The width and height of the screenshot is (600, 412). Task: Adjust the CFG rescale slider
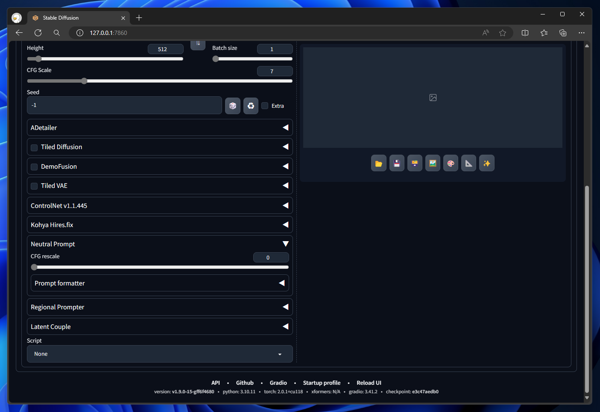point(160,267)
